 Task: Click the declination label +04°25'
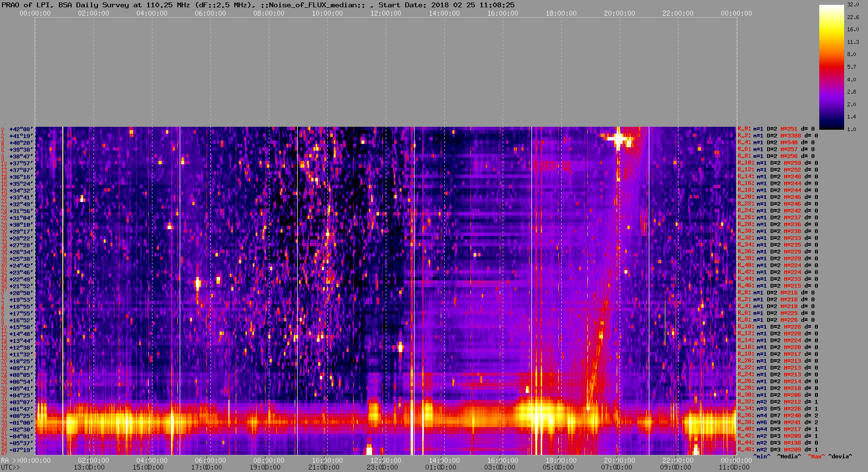point(21,395)
